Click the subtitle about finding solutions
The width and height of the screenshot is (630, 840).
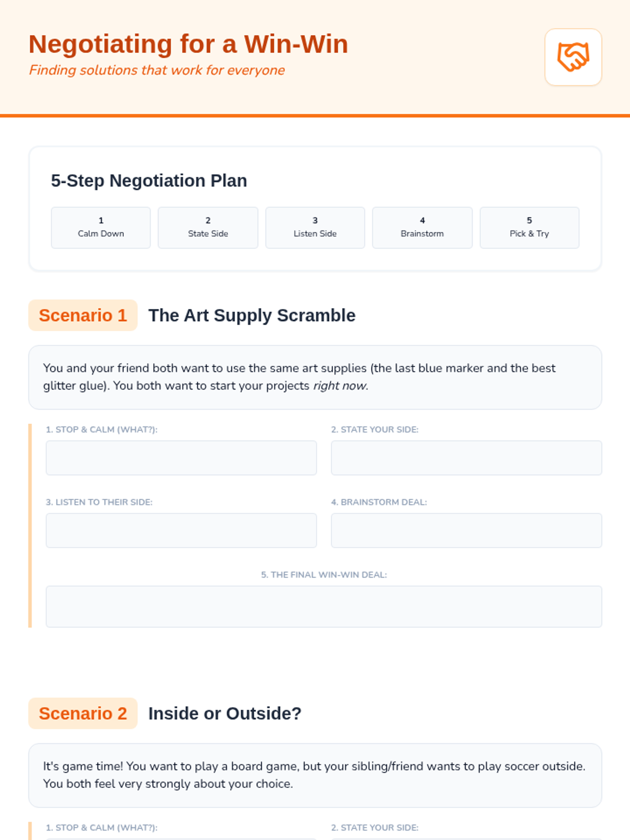[157, 70]
